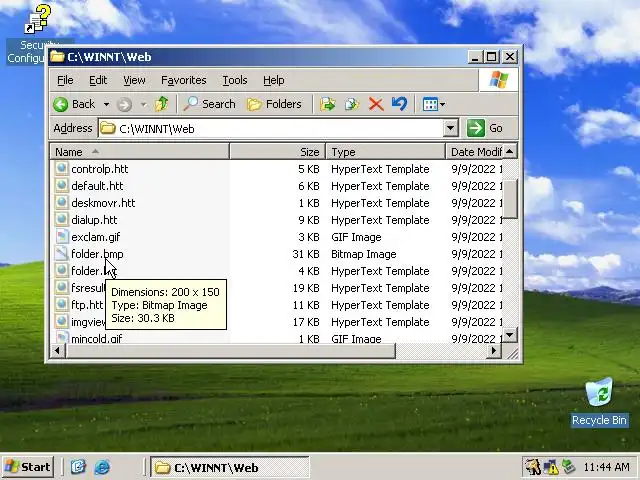
Task: Click the window resize grip corner
Action: [511, 352]
